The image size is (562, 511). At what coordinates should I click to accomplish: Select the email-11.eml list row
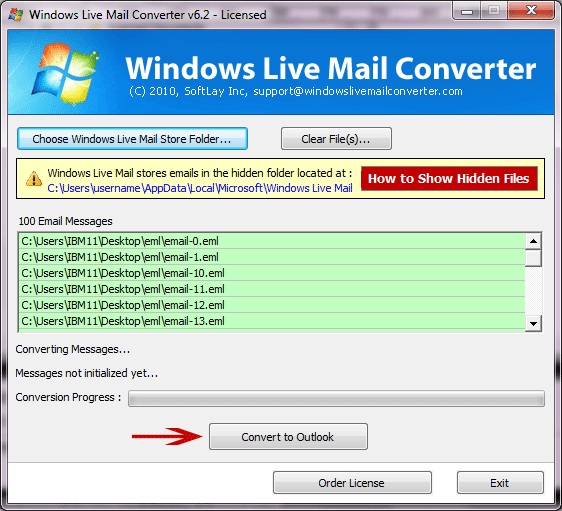point(272,289)
